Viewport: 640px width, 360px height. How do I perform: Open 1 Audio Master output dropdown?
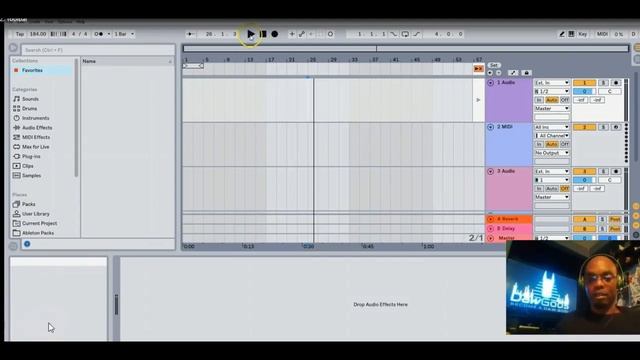552,109
